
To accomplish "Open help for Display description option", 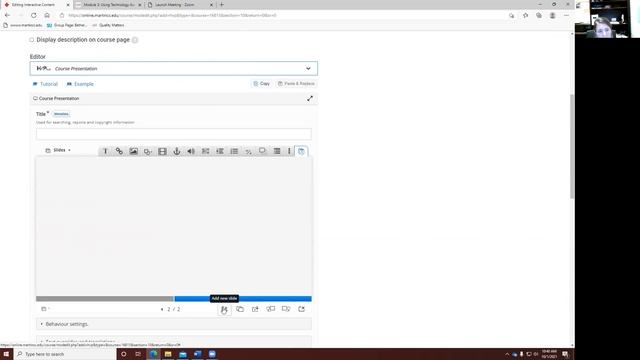I will pos(135,40).
